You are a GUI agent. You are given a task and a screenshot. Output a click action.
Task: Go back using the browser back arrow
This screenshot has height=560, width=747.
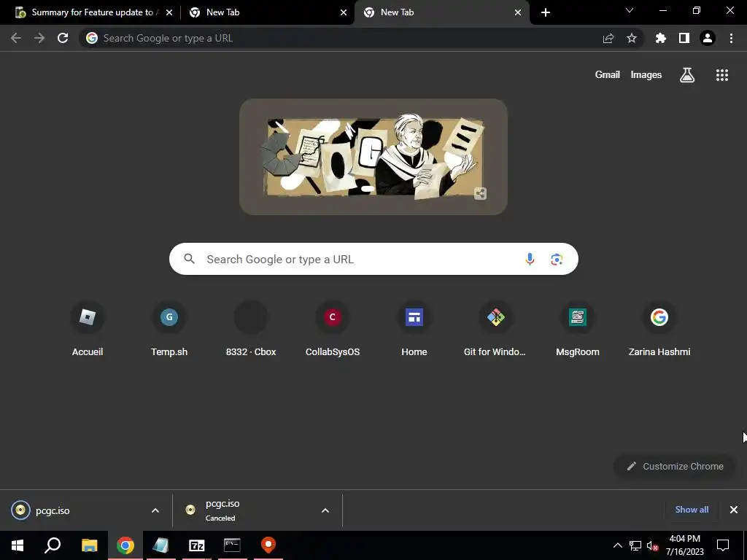tap(16, 38)
